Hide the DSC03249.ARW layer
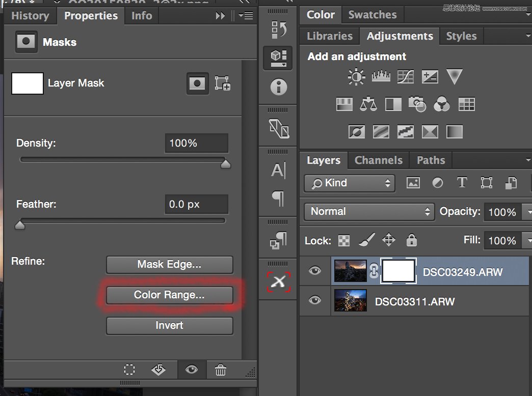532x396 pixels. [315, 271]
